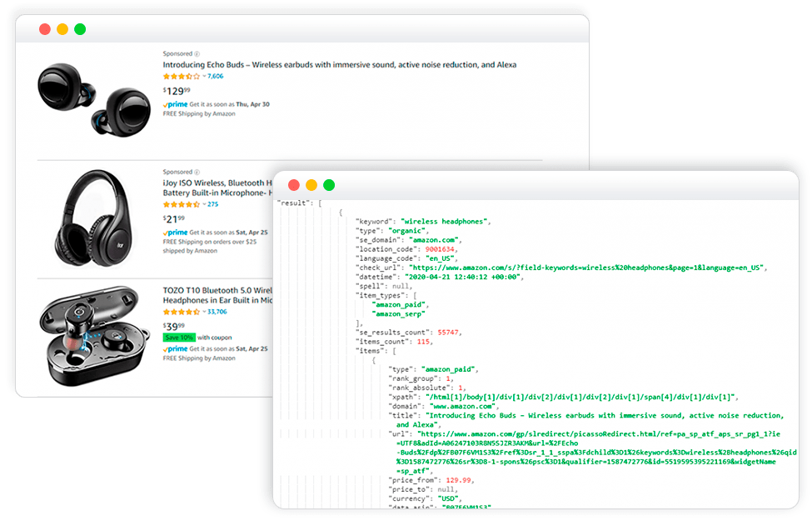Open the 33,706 reviews count link
Screen dimensions: 812x521
pyautogui.click(x=217, y=312)
